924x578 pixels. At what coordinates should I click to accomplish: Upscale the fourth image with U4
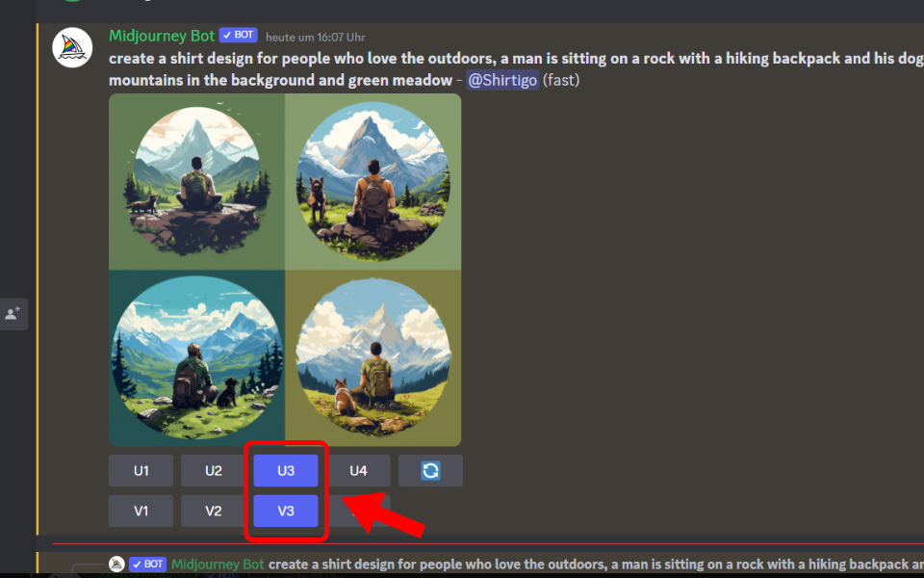358,471
